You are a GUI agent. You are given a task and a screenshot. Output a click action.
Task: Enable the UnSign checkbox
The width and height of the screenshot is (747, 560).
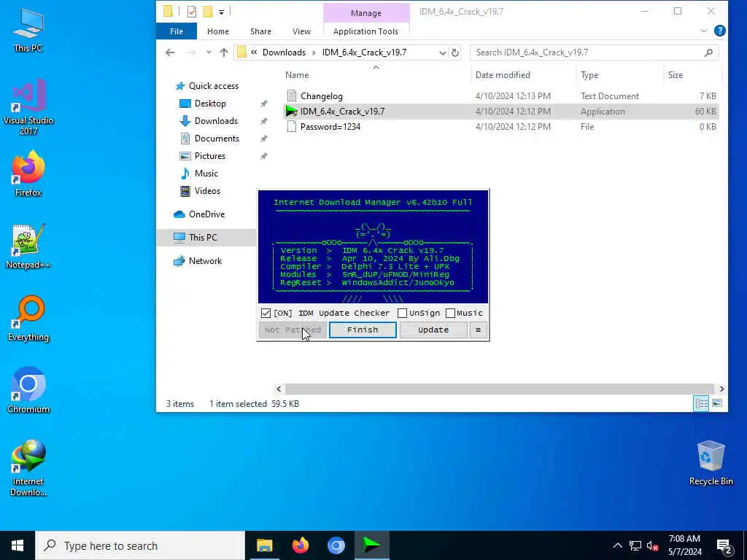pyautogui.click(x=402, y=313)
